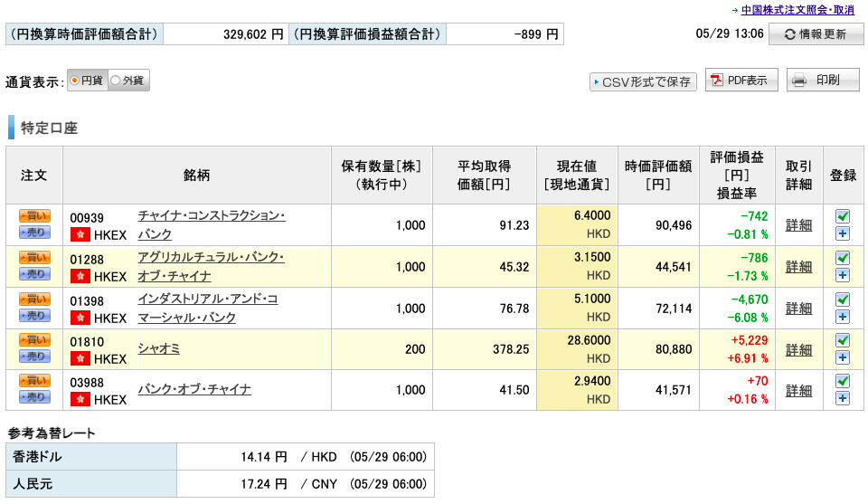
Task: Click the plus register icon for 01398
Action: pyautogui.click(x=843, y=317)
